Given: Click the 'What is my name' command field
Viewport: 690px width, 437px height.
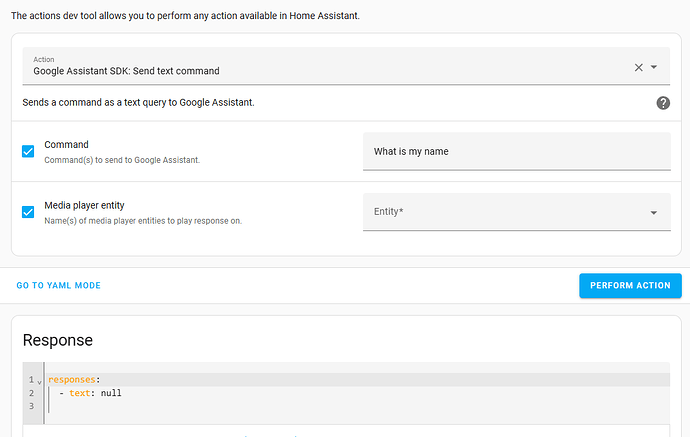Looking at the screenshot, I should (x=516, y=152).
